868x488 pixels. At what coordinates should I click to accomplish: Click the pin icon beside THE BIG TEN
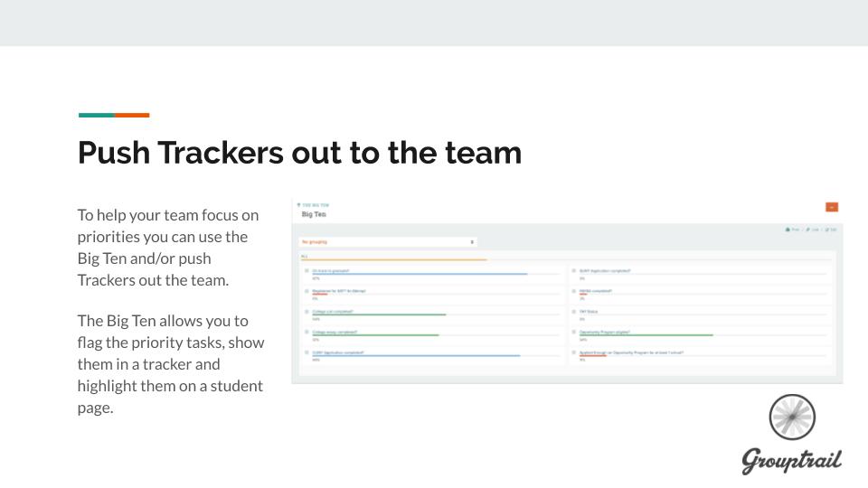coord(298,205)
